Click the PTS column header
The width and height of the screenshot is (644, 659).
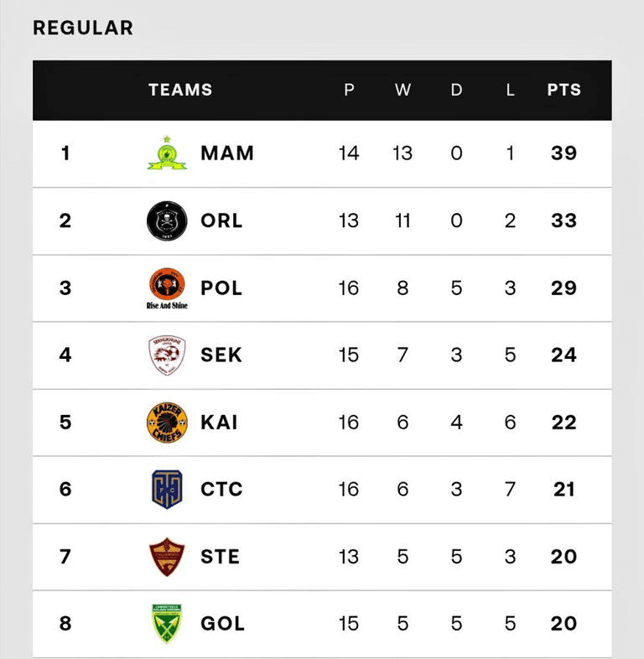coord(563,90)
